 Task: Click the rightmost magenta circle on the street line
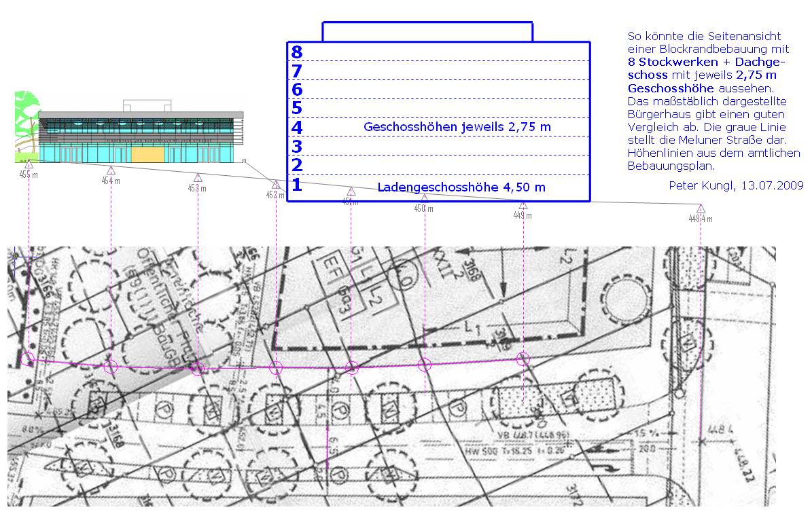(523, 359)
